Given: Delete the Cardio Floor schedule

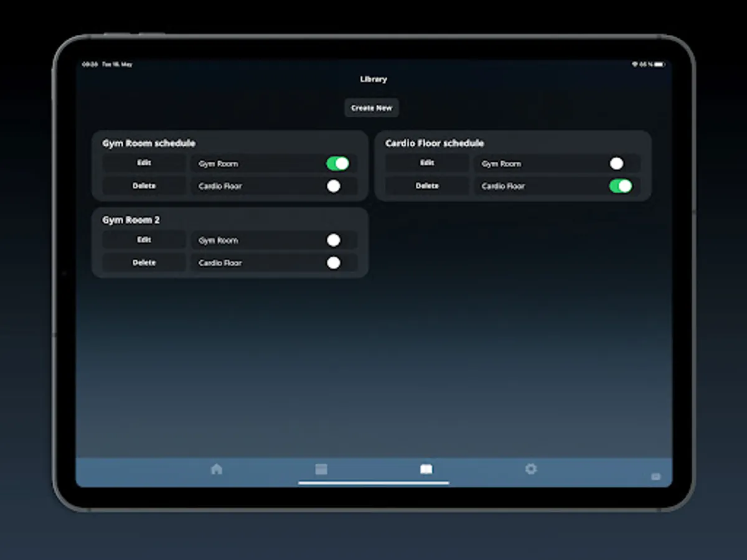Looking at the screenshot, I should coord(427,186).
